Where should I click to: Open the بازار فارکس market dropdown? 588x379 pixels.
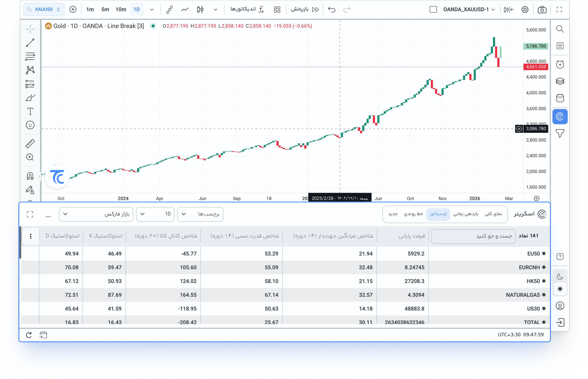point(96,214)
